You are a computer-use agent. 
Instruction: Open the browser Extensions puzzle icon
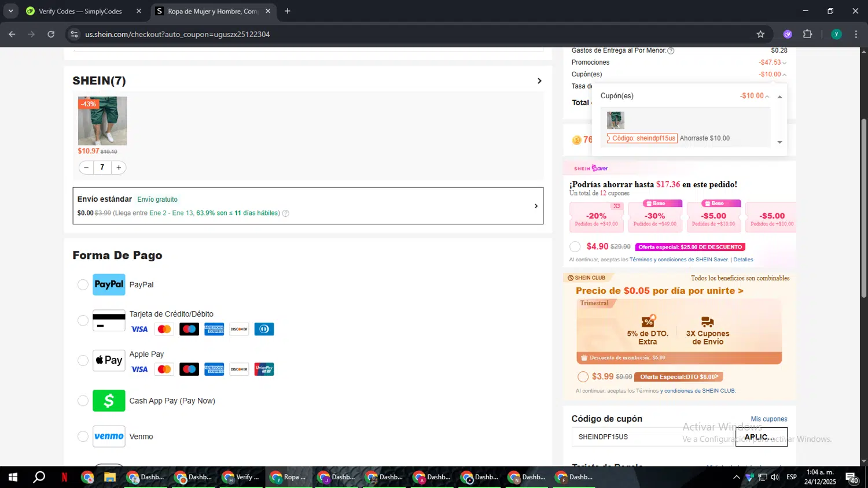pos(808,34)
